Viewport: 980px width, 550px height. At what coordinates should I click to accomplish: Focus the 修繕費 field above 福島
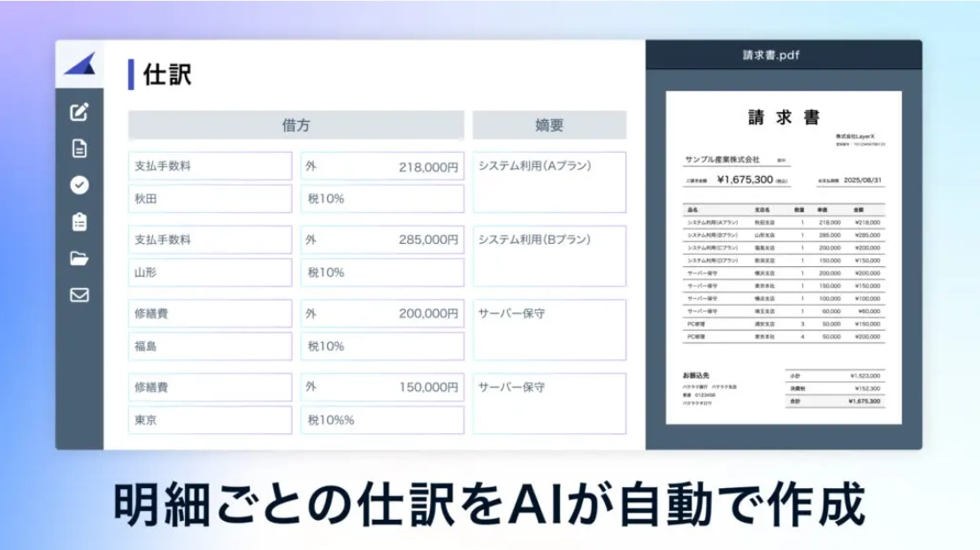tap(210, 314)
